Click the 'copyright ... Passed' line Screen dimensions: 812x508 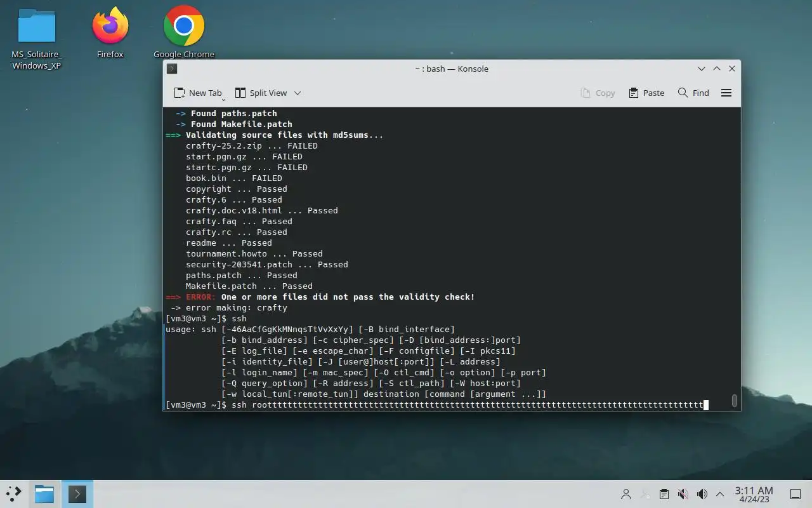(236, 189)
